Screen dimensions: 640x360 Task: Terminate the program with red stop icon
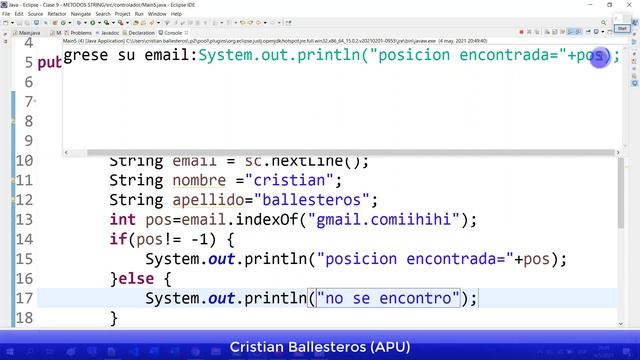(x=522, y=32)
